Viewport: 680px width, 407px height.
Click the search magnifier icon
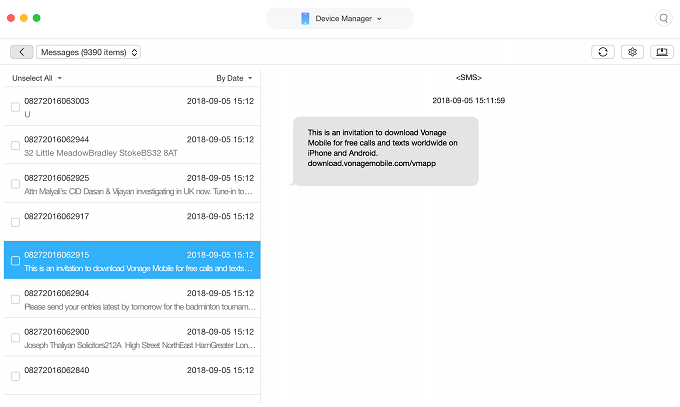(664, 18)
